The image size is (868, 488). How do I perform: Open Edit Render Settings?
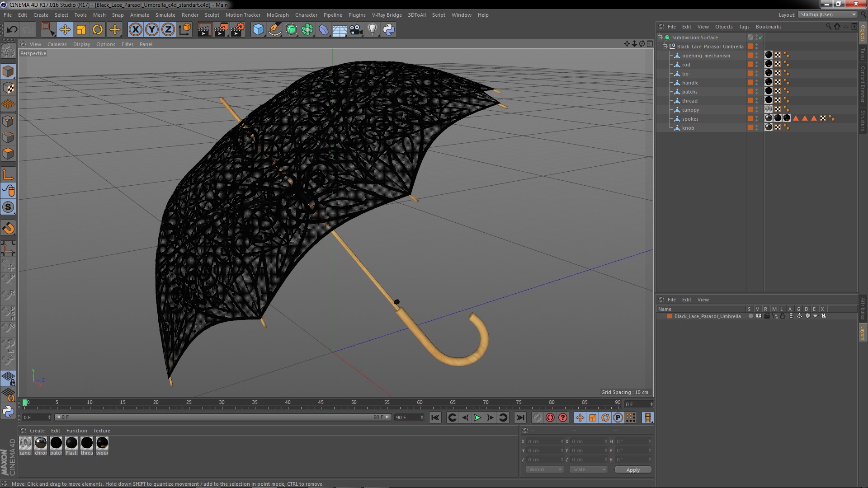click(x=238, y=30)
